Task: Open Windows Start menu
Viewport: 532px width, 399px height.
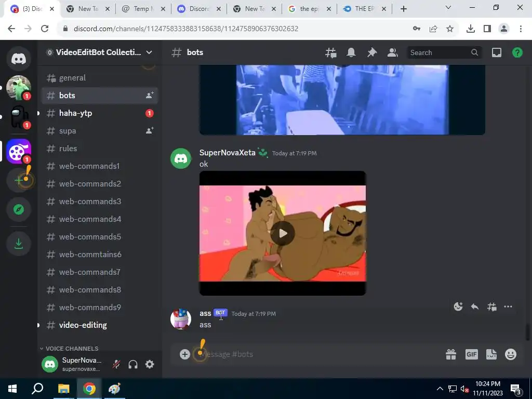Action: 12,389
